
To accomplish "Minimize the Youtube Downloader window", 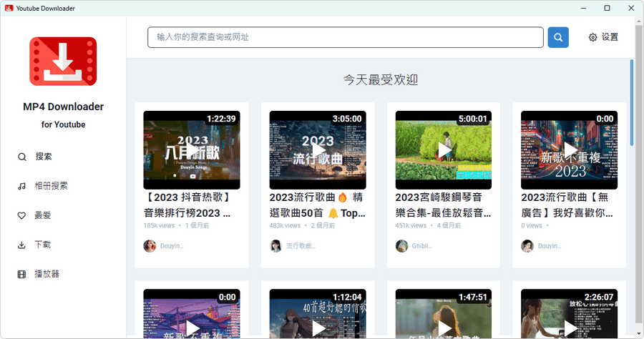I will tap(584, 8).
